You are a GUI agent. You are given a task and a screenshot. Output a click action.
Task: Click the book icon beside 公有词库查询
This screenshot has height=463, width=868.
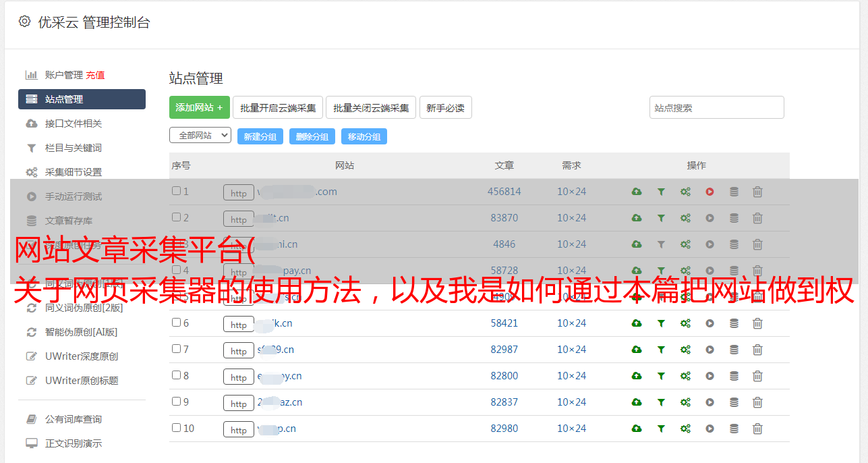pyautogui.click(x=32, y=419)
